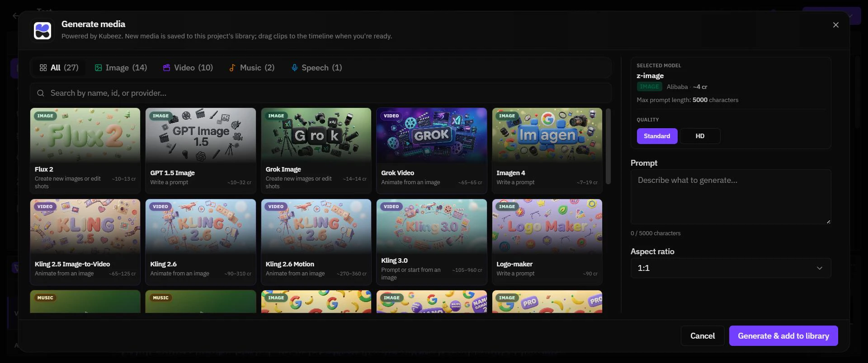
Task: Select the Logo-maker model card
Action: point(547,242)
